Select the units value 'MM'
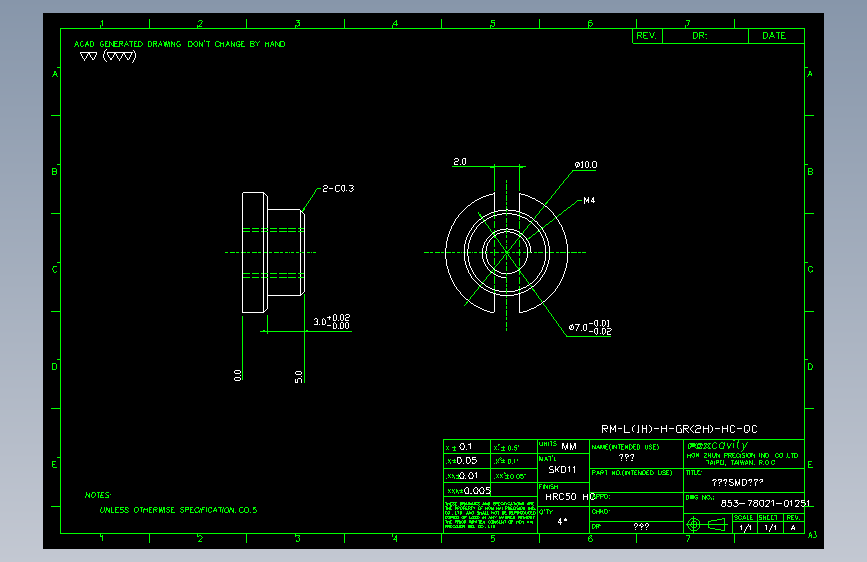Screen dimensions: 867x562 [569, 446]
